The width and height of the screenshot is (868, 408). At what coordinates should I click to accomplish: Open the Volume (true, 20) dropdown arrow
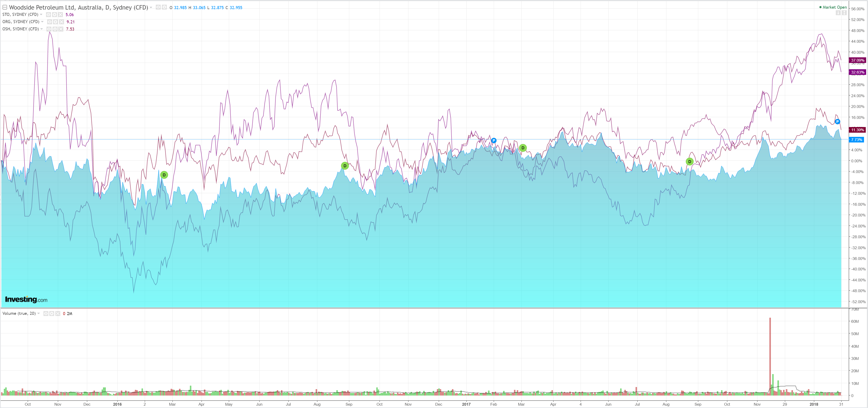point(39,314)
